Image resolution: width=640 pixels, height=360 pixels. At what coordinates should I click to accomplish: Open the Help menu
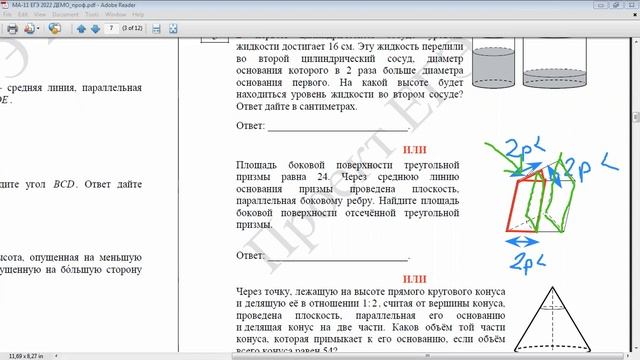(x=138, y=14)
